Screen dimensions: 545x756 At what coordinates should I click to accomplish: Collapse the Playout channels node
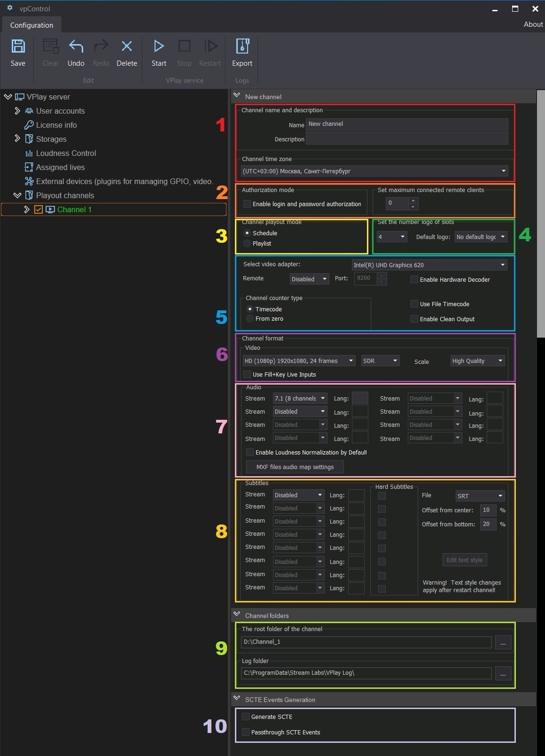point(17,195)
